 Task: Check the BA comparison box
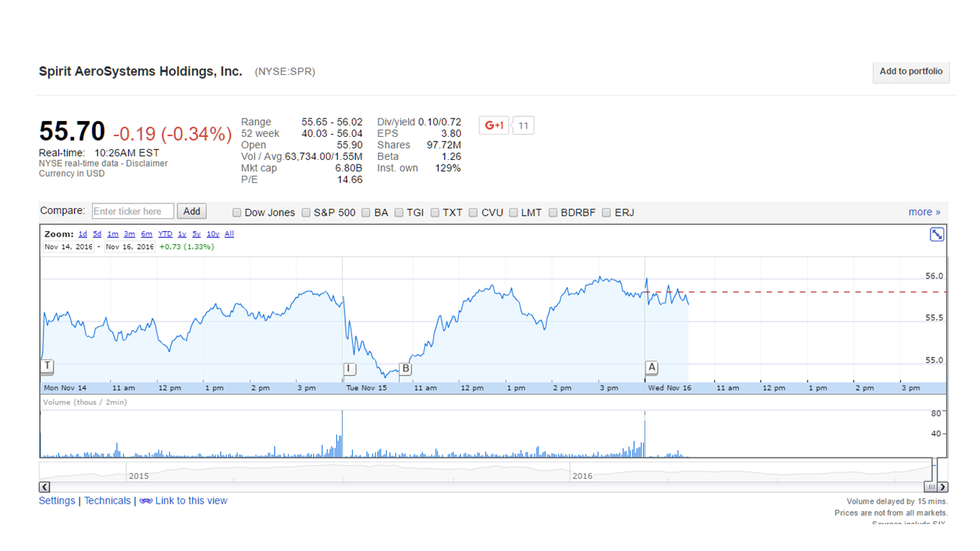tap(366, 213)
